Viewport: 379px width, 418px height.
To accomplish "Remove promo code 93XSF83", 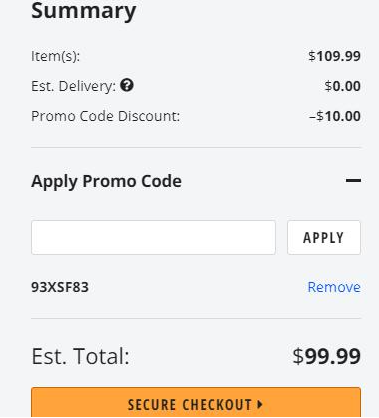I will [334, 287].
